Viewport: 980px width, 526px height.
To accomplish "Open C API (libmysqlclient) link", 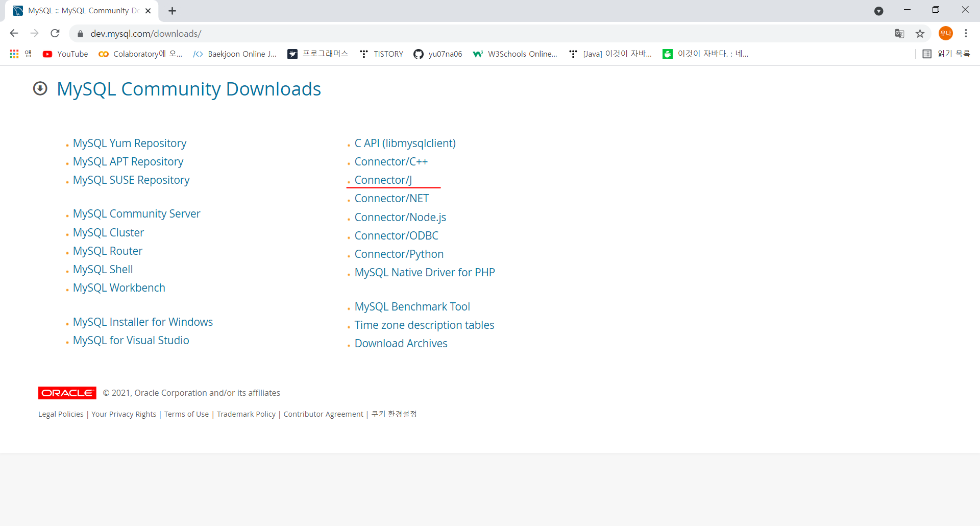I will point(405,143).
